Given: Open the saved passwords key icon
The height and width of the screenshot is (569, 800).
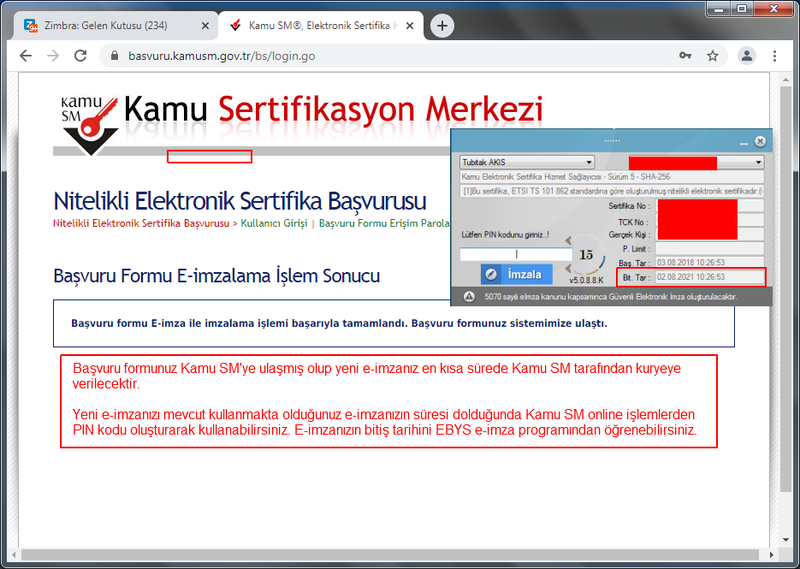Looking at the screenshot, I should [x=685, y=56].
